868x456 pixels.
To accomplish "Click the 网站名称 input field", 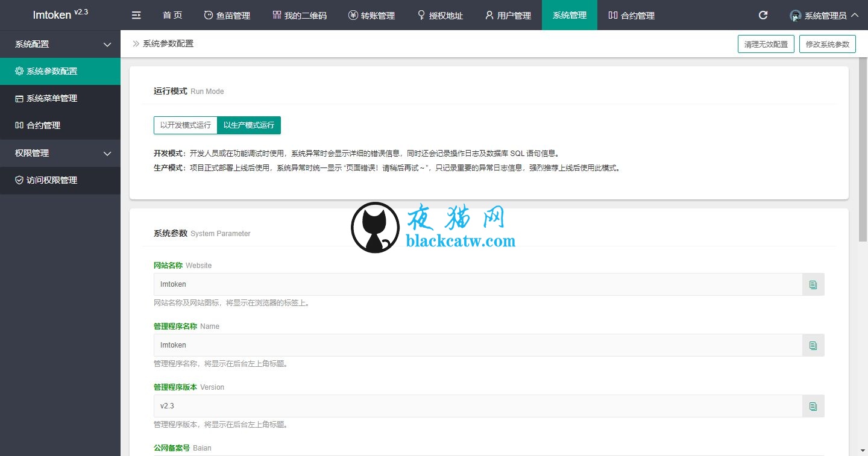I will coord(478,284).
